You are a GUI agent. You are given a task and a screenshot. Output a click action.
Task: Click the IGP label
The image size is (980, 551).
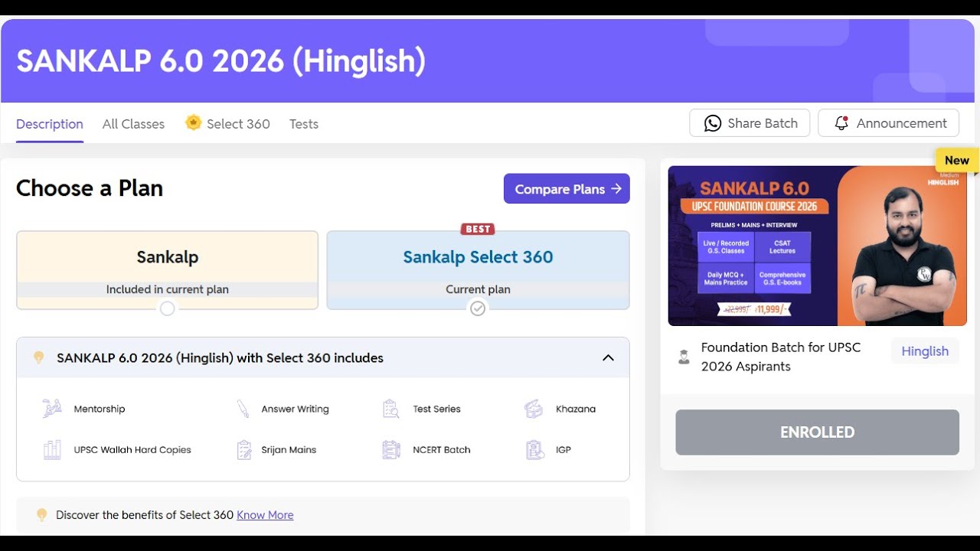click(x=563, y=450)
